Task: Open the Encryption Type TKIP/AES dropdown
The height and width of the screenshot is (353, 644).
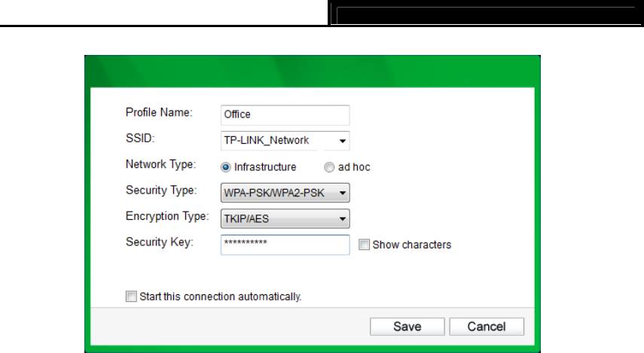Action: tap(285, 218)
